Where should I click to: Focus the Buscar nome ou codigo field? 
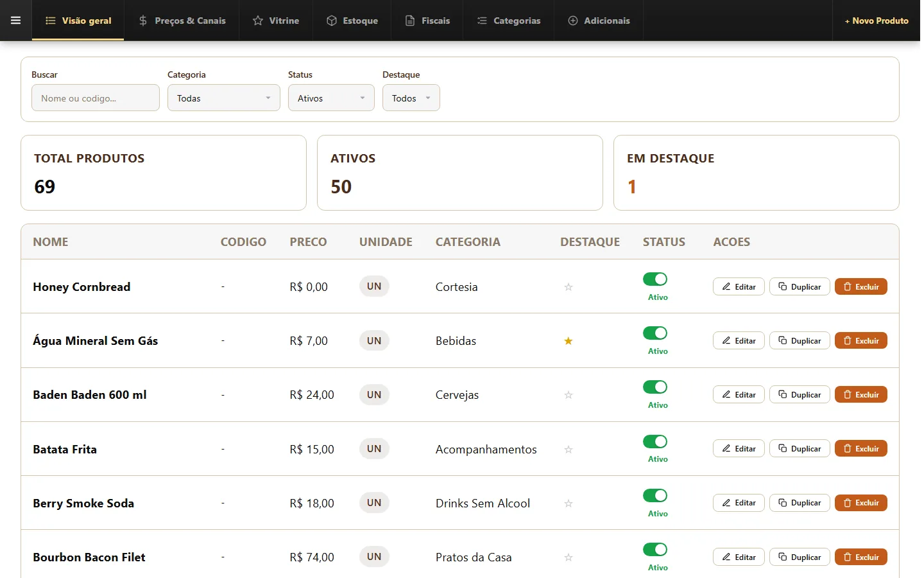tap(96, 98)
